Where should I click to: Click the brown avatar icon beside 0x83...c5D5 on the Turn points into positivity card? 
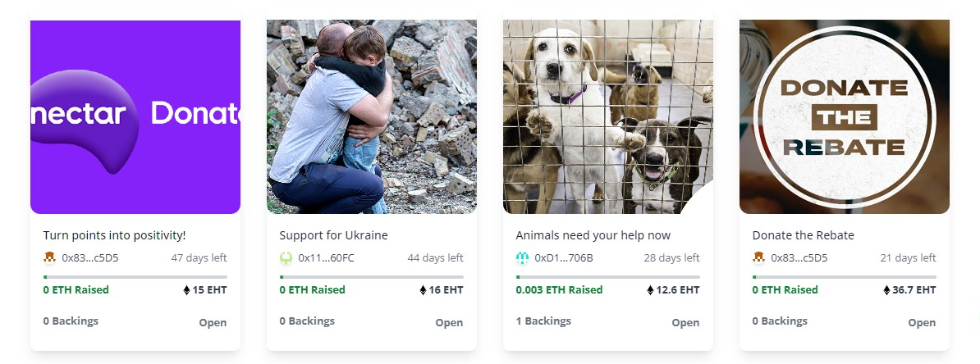click(49, 258)
